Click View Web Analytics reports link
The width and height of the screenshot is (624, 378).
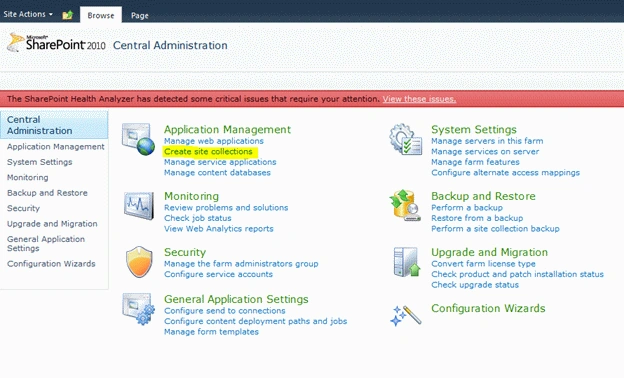[218, 229]
